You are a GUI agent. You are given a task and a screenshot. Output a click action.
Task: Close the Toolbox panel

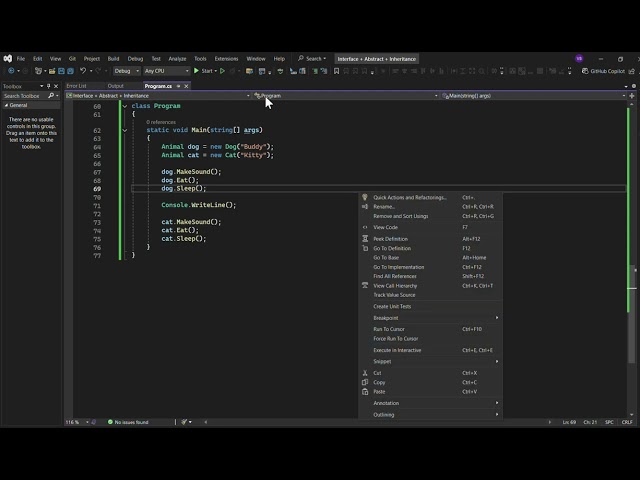pos(56,86)
